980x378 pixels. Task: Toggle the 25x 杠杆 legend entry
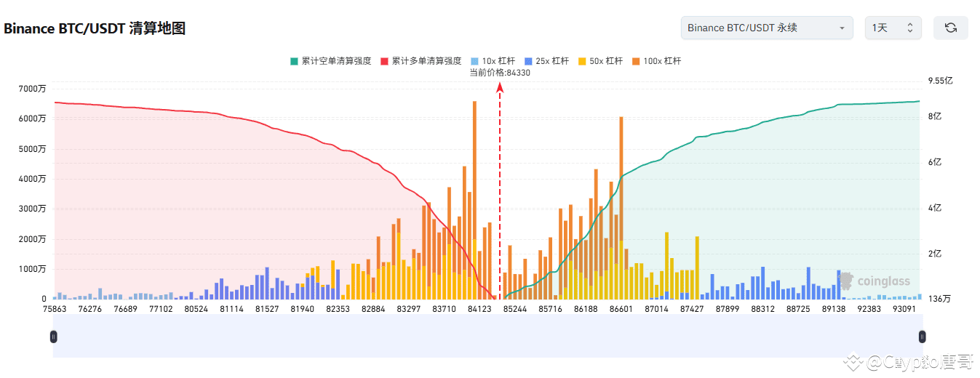pyautogui.click(x=546, y=61)
